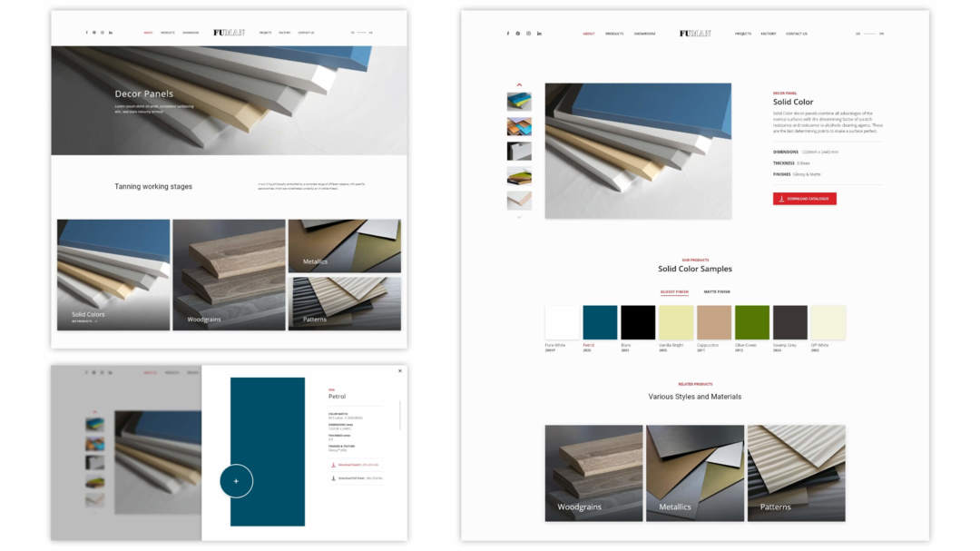Click the Fuman logo on Solid Color page

click(x=695, y=34)
